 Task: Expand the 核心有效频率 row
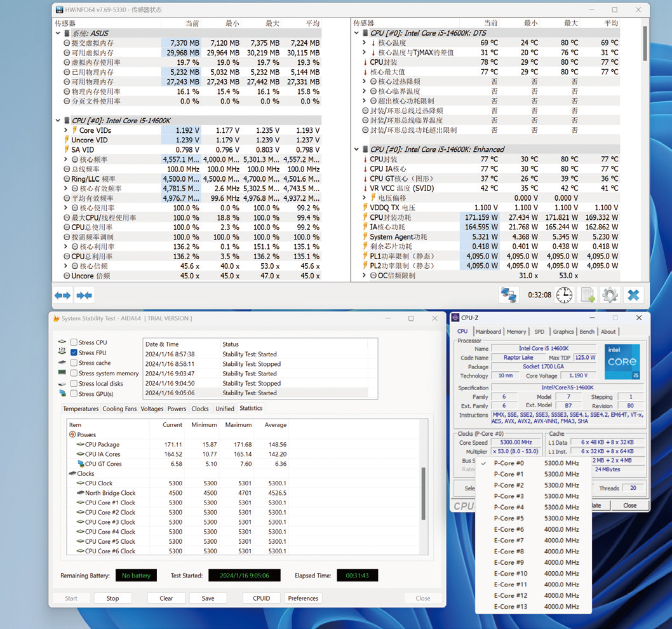point(65,188)
